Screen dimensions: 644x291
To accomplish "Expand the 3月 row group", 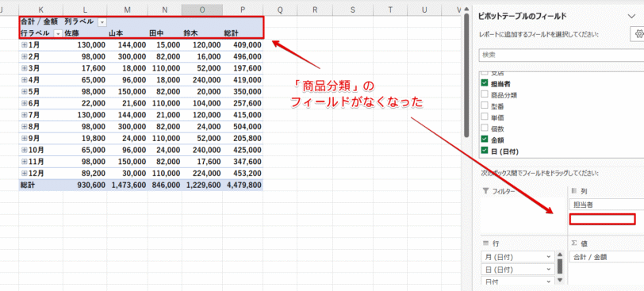I will pyautogui.click(x=25, y=68).
